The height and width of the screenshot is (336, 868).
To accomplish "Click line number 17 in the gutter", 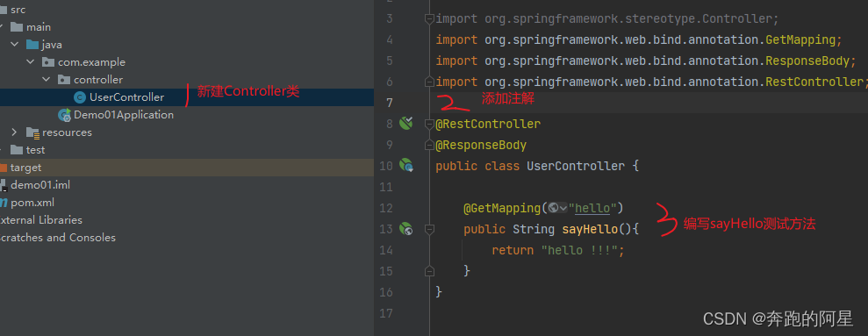I will (x=386, y=313).
